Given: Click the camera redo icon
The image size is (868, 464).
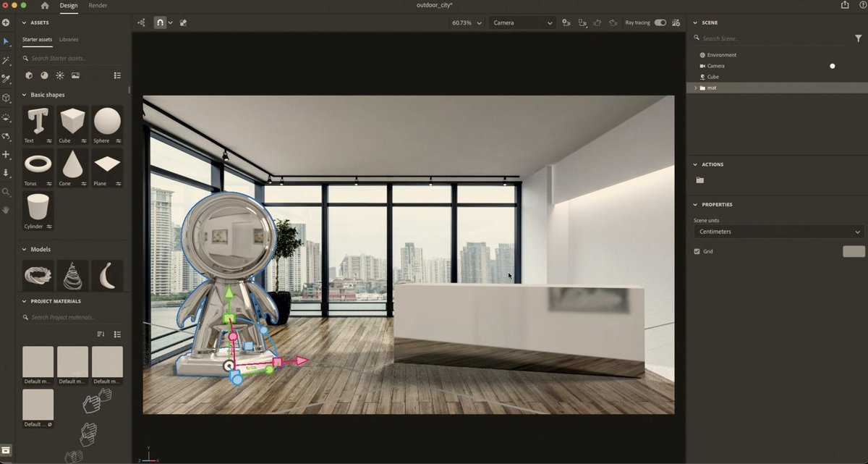Looking at the screenshot, I should click(613, 22).
